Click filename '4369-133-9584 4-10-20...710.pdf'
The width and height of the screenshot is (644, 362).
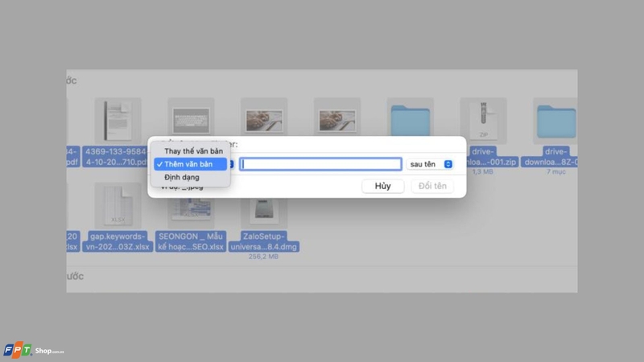coord(115,157)
